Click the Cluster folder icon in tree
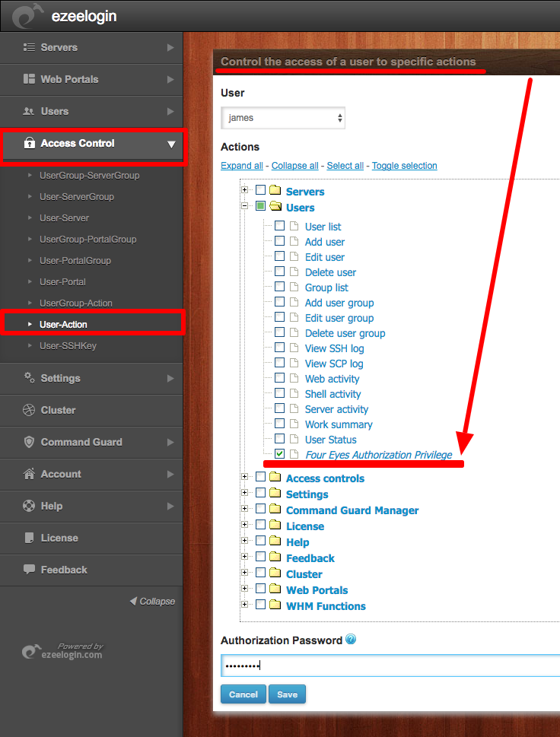 click(275, 573)
